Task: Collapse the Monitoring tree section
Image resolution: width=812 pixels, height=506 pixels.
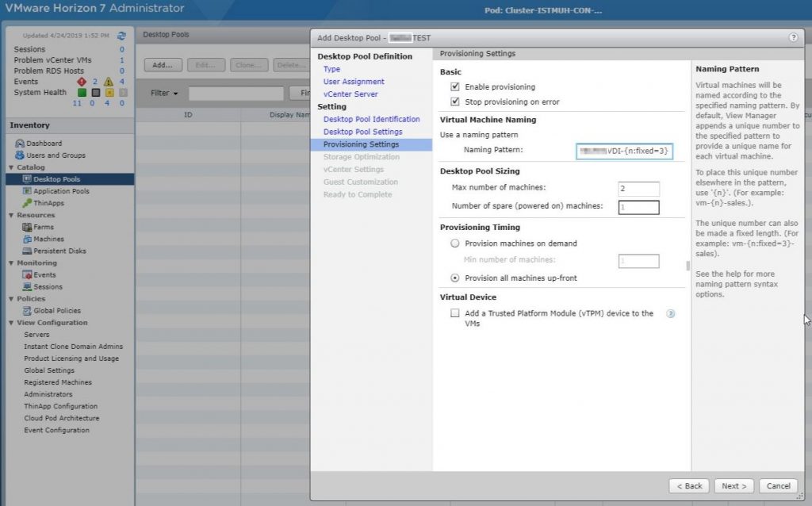Action: [x=11, y=263]
